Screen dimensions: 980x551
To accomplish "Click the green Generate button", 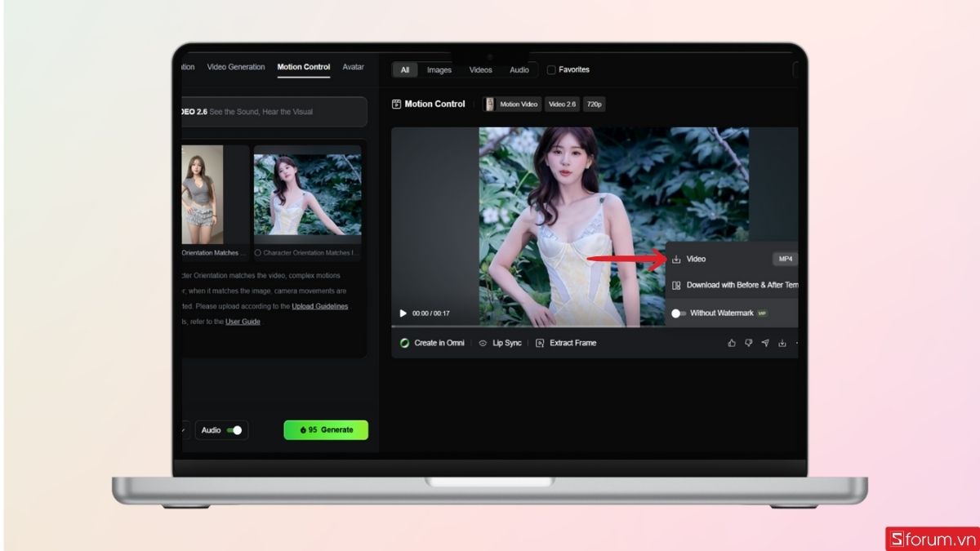I will 326,430.
